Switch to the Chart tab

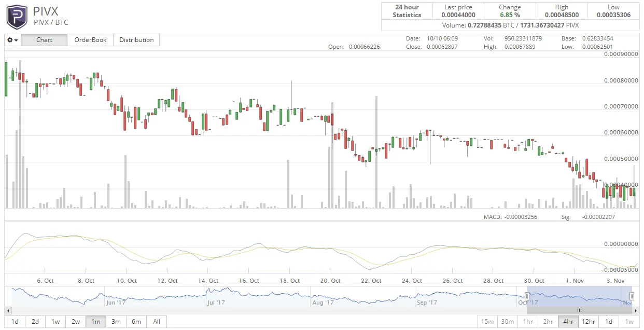point(44,40)
